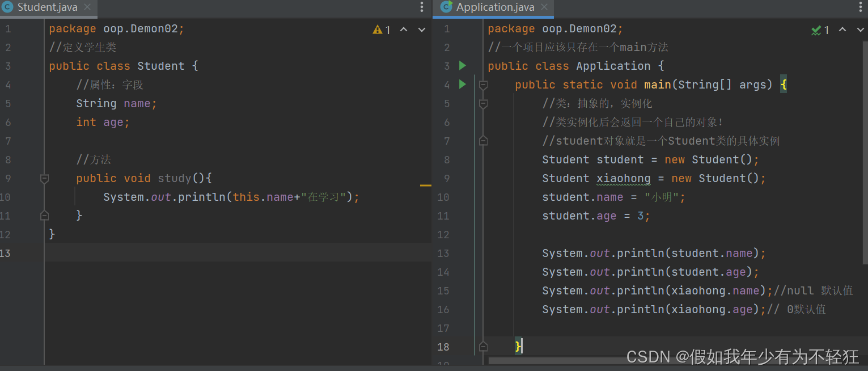
Task: Click the "在学习" string literal
Action: [323, 197]
